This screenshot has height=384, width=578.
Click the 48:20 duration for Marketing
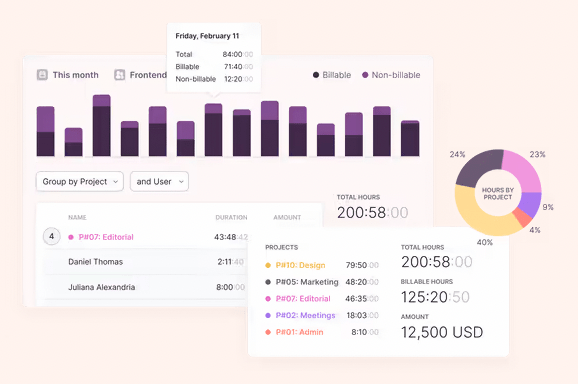(362, 282)
